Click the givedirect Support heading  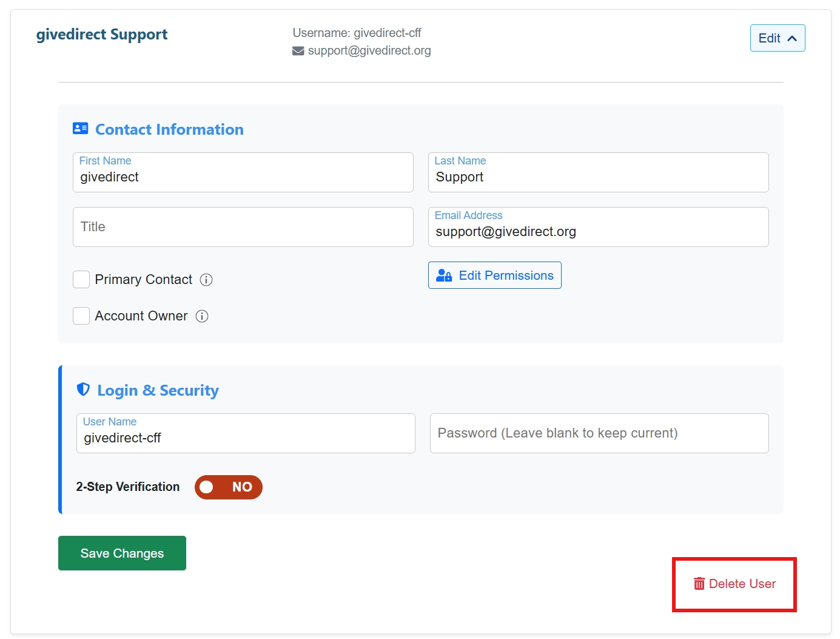(102, 35)
